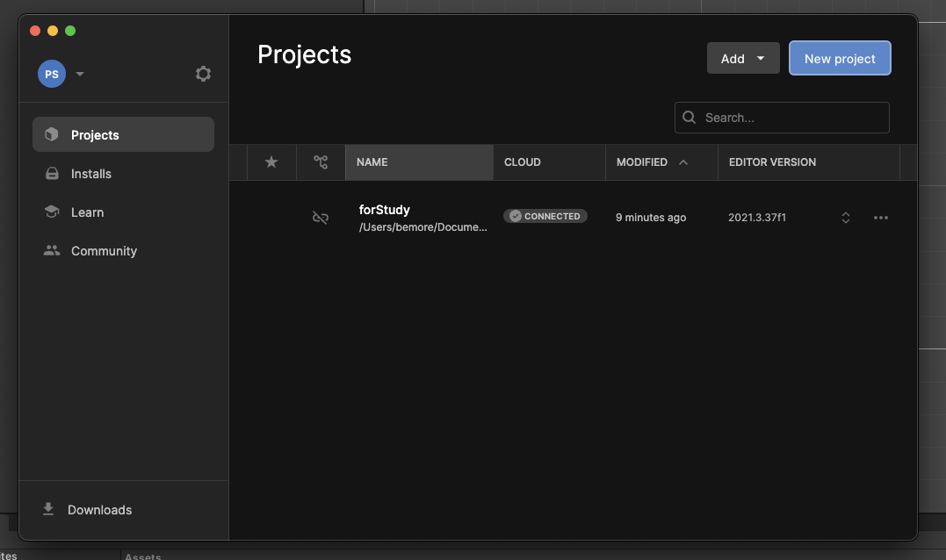Expand the account dropdown arrow

[80, 74]
